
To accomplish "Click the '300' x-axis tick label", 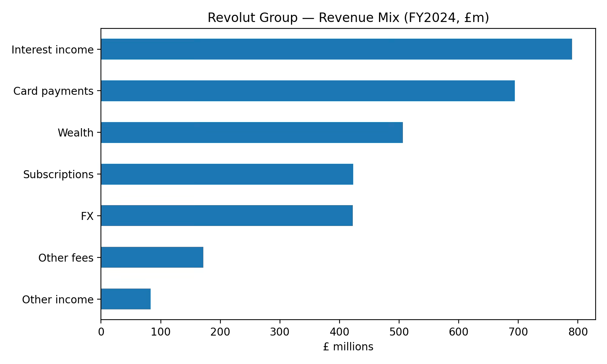I will (280, 332).
